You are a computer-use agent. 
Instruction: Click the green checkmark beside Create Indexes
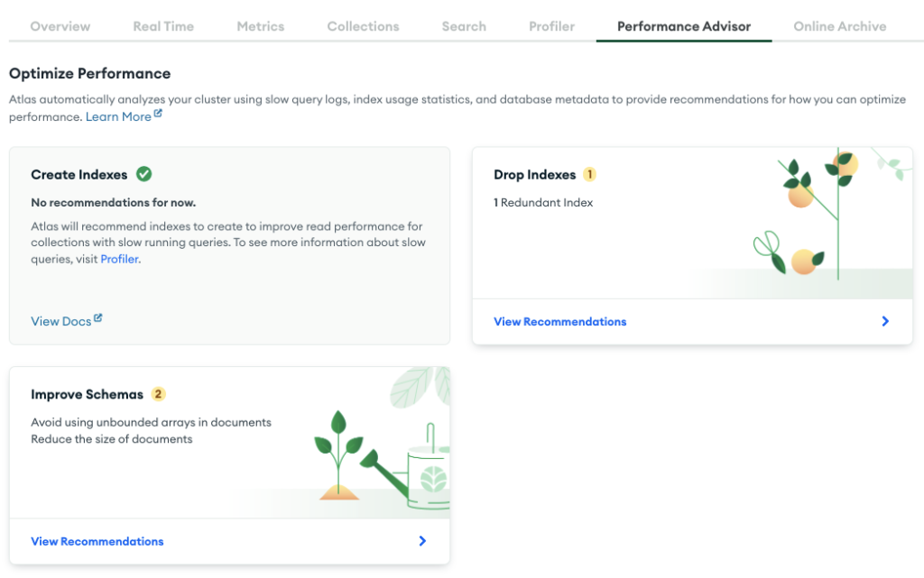coord(143,174)
